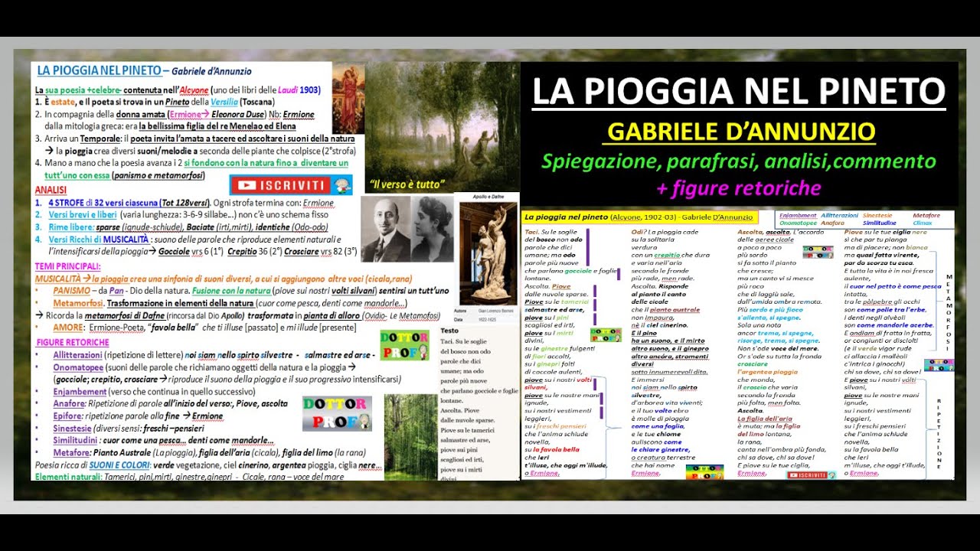
Task: Click the gray DOTTOR PROF logo beside Anafore
Action: point(337,412)
